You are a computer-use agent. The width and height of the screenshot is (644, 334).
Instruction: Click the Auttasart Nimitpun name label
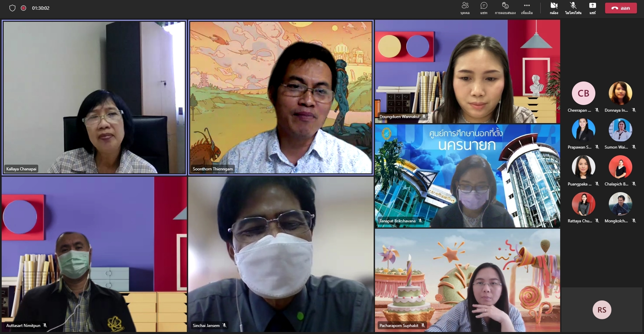[23, 325]
